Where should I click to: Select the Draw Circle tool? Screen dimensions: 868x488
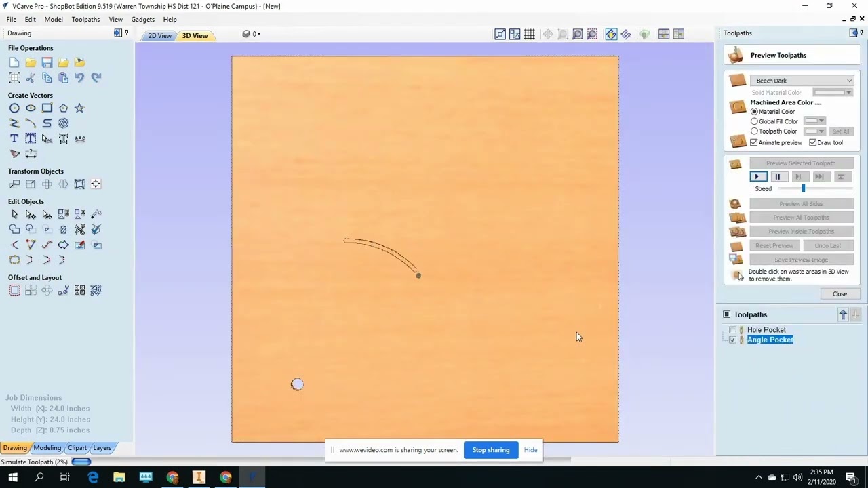pos(14,108)
